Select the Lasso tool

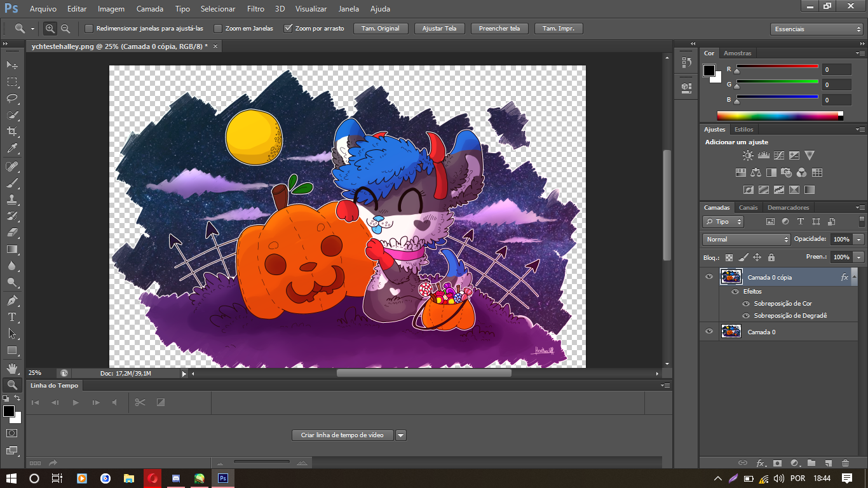click(x=11, y=98)
